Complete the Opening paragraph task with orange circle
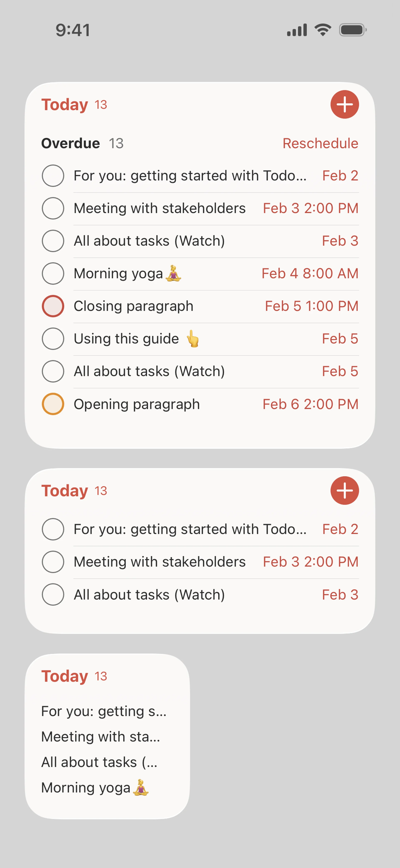The height and width of the screenshot is (868, 400). click(x=53, y=404)
